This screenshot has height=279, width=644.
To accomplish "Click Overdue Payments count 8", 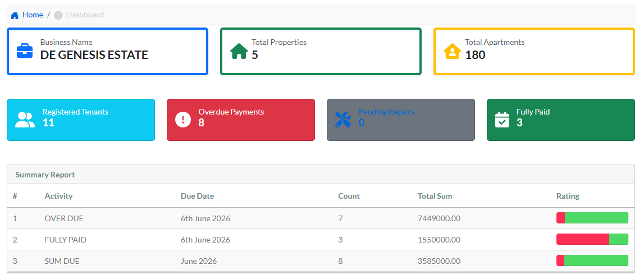I will coord(201,122).
